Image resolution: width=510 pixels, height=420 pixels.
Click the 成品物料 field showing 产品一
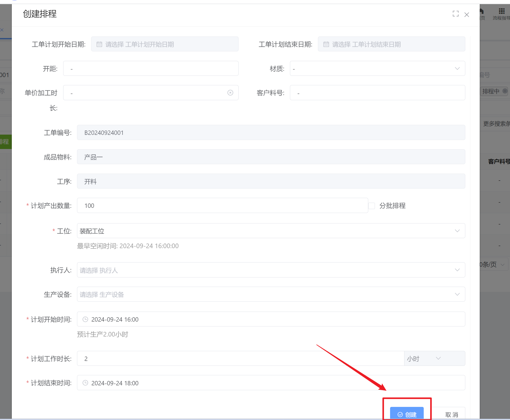tap(271, 157)
